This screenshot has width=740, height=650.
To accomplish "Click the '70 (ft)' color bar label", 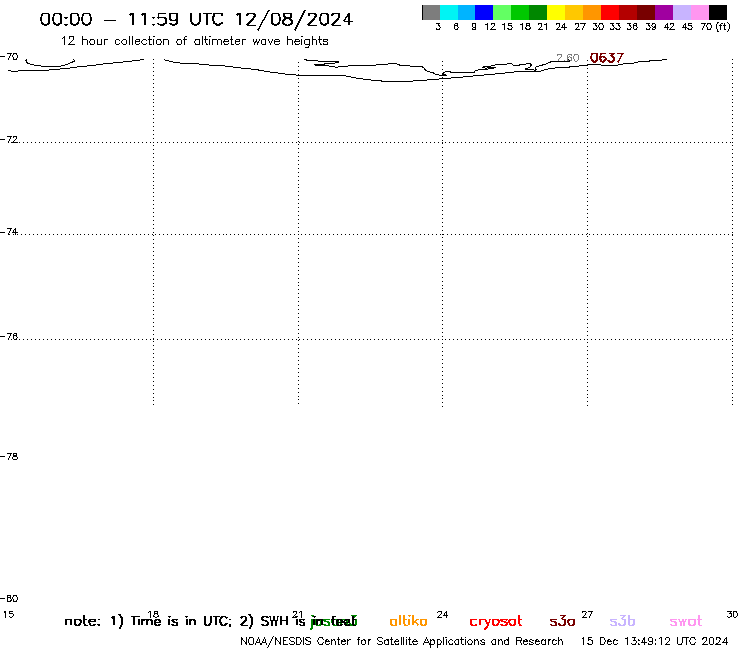I will (x=715, y=27).
